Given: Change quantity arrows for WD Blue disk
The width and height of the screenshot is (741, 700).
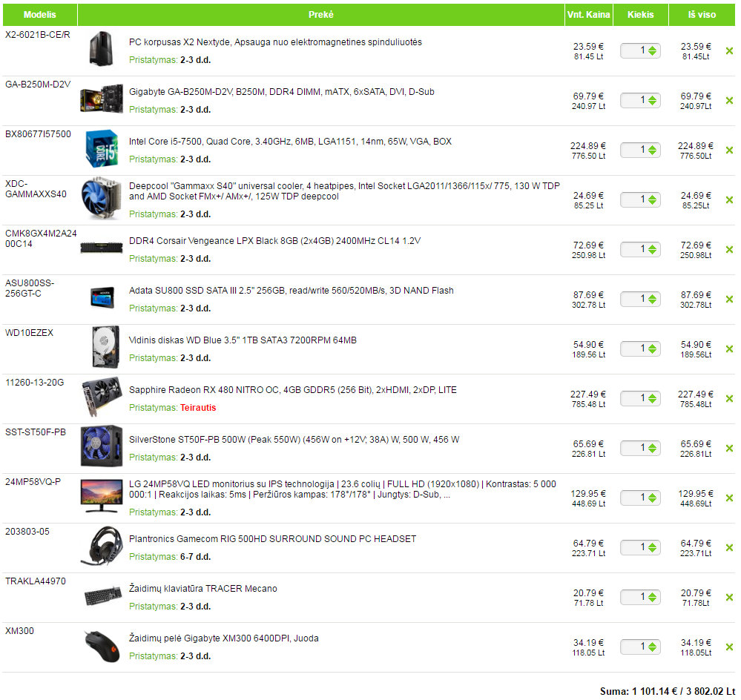Looking at the screenshot, I should (652, 349).
